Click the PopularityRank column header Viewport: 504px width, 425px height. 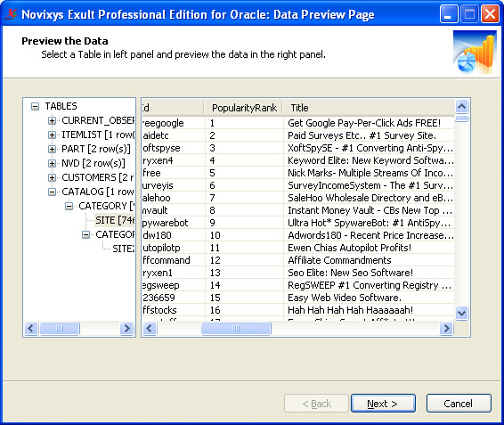tap(244, 108)
